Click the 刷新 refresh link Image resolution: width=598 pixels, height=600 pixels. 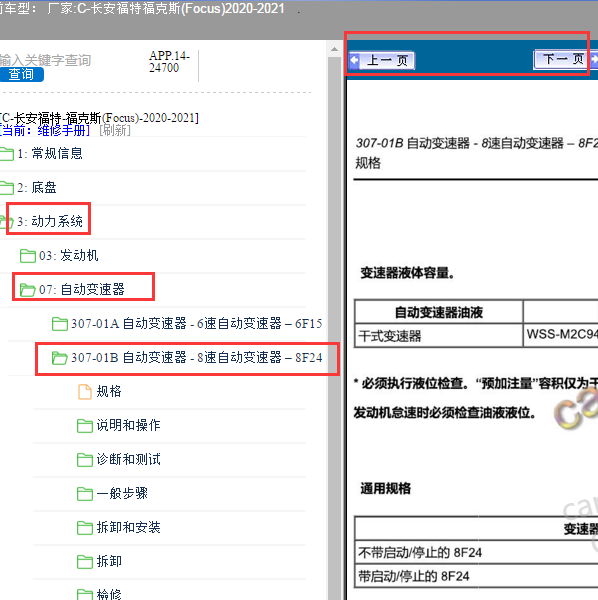point(115,130)
